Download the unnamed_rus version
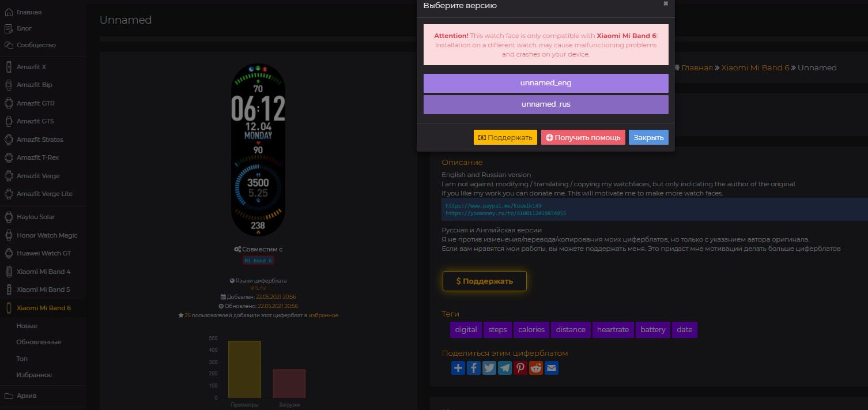 [x=545, y=104]
